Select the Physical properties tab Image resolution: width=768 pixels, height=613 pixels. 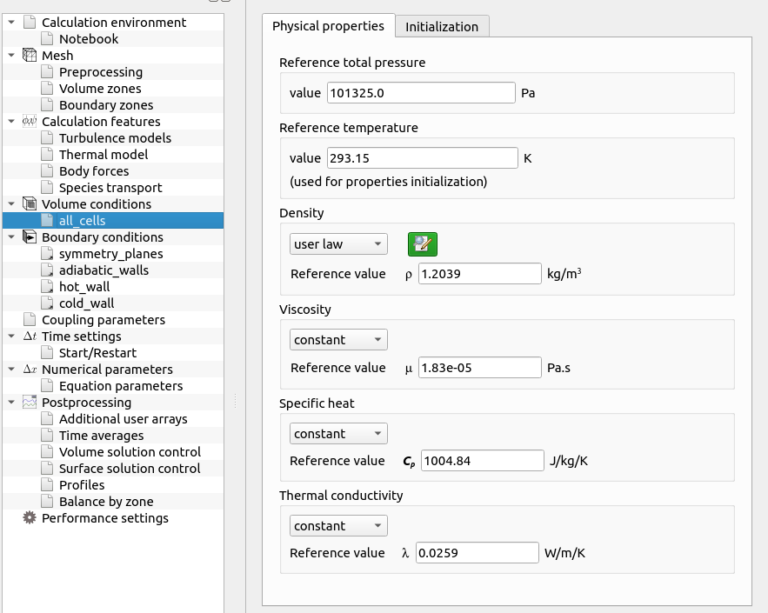click(x=327, y=26)
